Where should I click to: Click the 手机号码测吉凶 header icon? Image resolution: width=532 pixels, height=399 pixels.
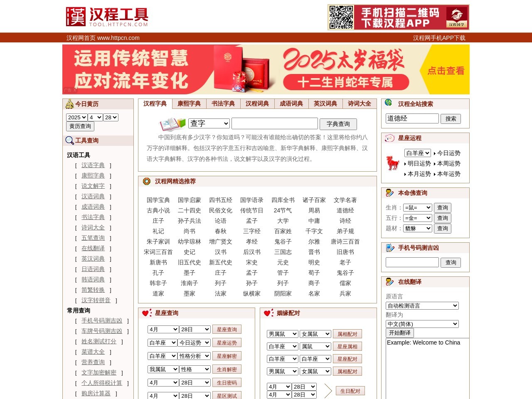pyautogui.click(x=390, y=248)
